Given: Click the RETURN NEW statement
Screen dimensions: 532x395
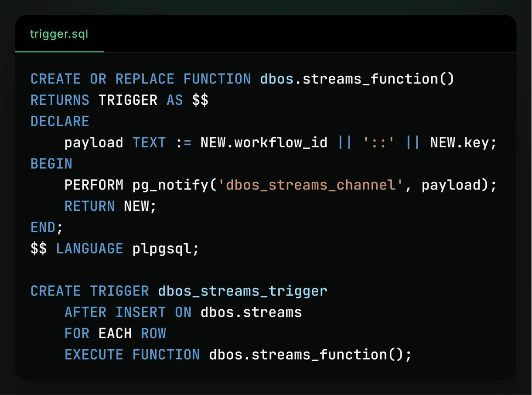Looking at the screenshot, I should coord(110,206).
